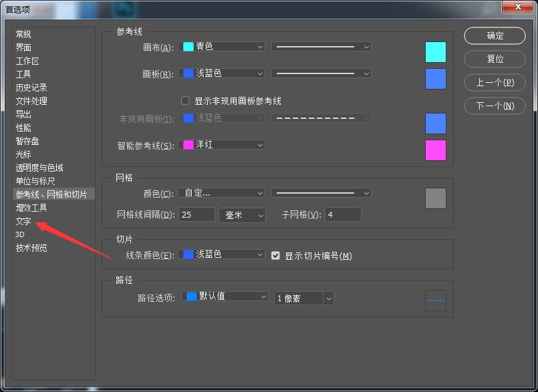
Task: Click the 子网格 input field
Action: pos(343,214)
